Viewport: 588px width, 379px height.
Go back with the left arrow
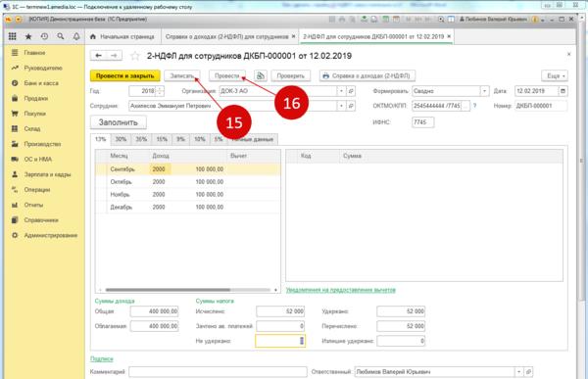(98, 56)
